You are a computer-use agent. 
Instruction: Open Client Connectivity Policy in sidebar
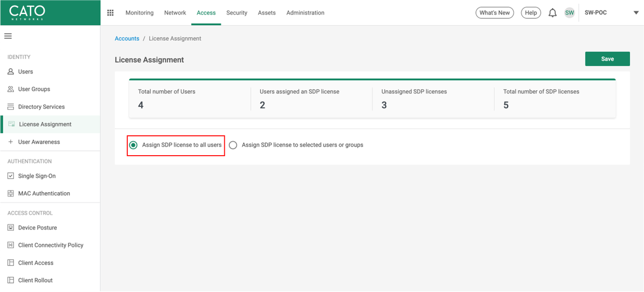click(50, 245)
